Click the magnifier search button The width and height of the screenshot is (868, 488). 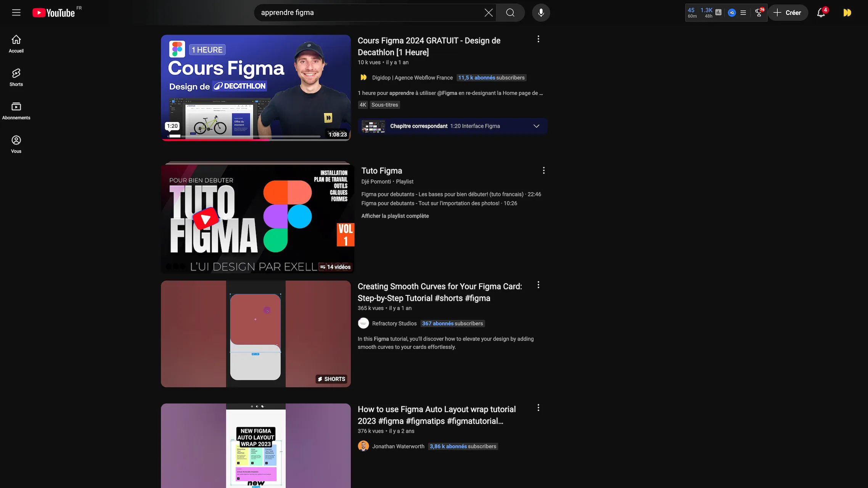tap(510, 13)
